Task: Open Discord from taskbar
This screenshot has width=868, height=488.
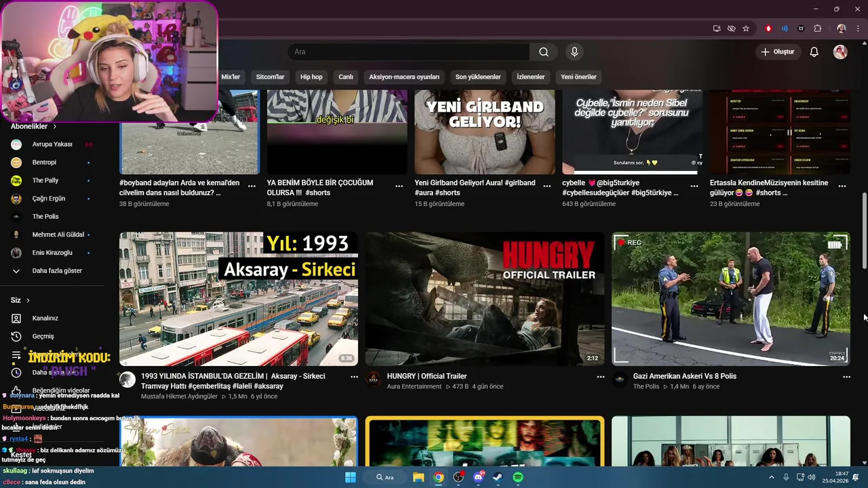Action: 478,477
